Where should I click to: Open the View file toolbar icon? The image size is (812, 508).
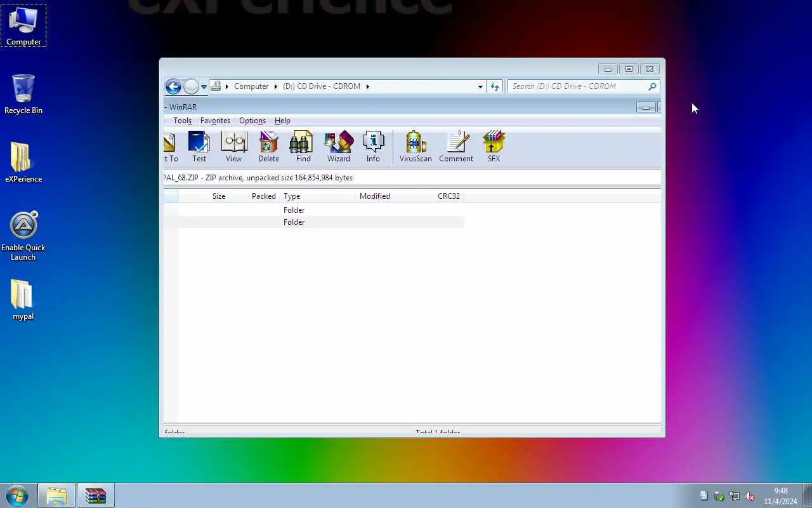click(233, 147)
